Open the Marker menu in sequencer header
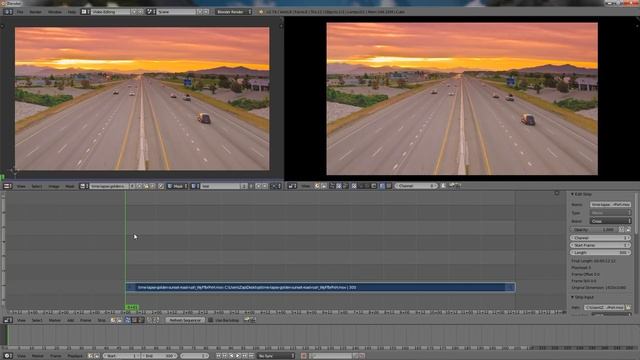Viewport: 640px width, 360px height. (x=55, y=320)
